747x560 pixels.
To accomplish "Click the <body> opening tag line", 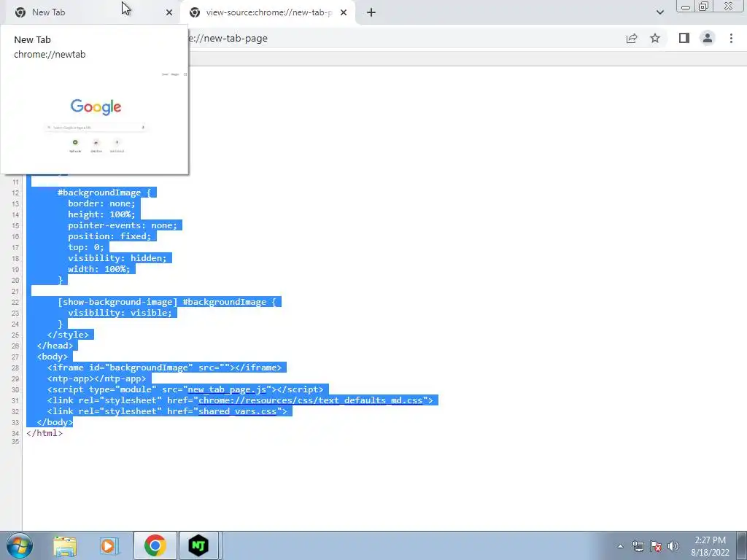I will coord(53,357).
